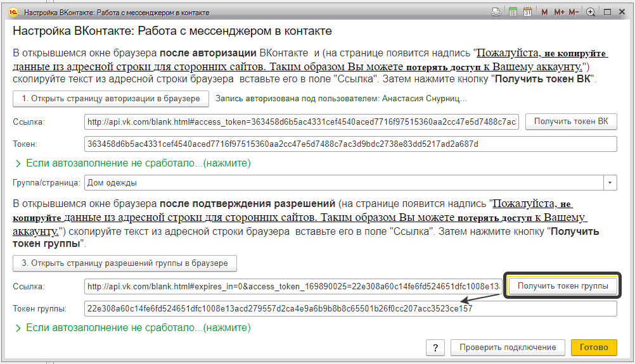Click the 'Группа/страница:' label
The image size is (635, 364).
click(46, 183)
